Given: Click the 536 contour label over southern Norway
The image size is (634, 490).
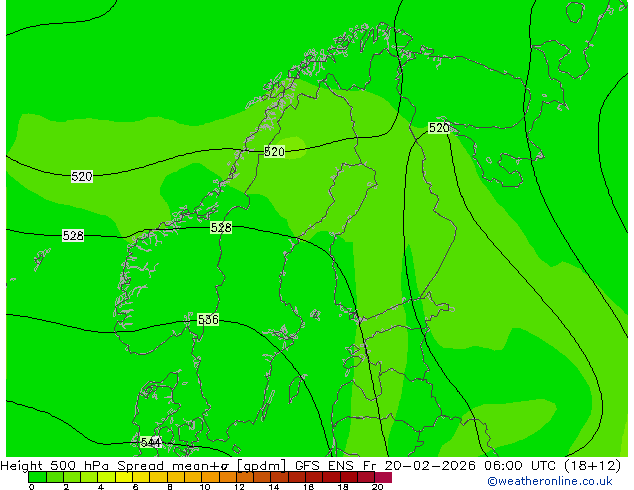Looking at the screenshot, I should click(x=208, y=319).
